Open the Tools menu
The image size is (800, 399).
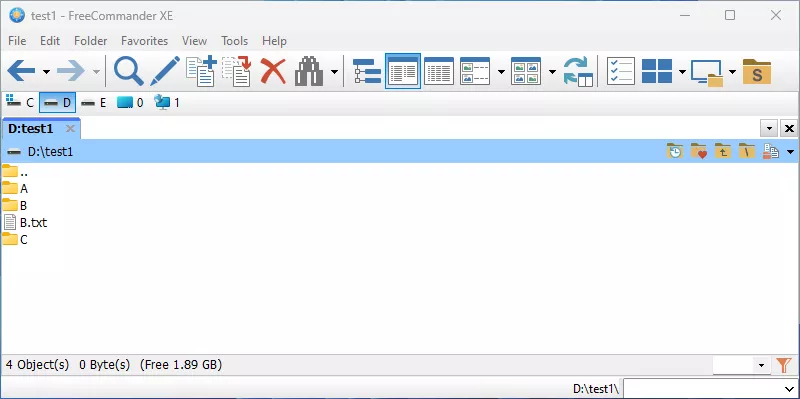tap(235, 41)
